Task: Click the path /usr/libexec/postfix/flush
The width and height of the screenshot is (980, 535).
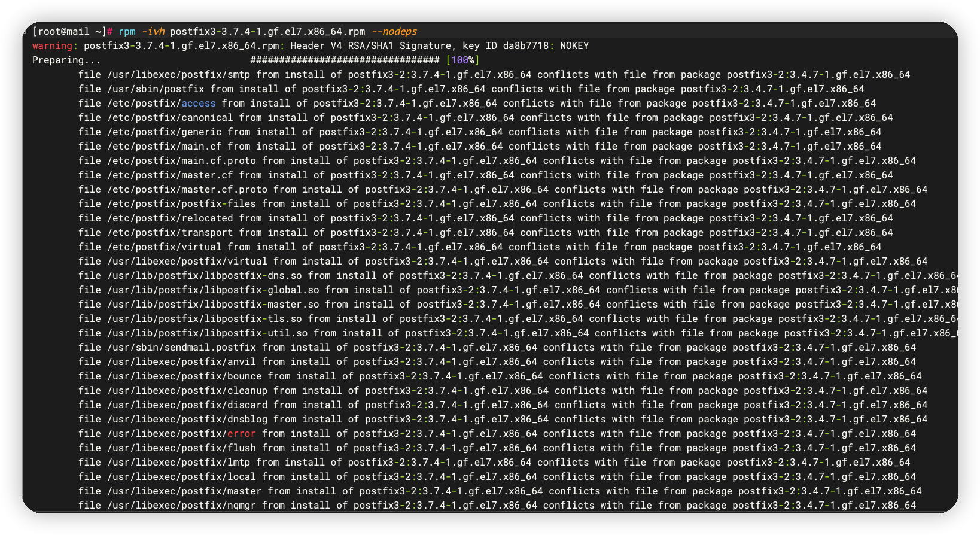Action: pos(182,448)
